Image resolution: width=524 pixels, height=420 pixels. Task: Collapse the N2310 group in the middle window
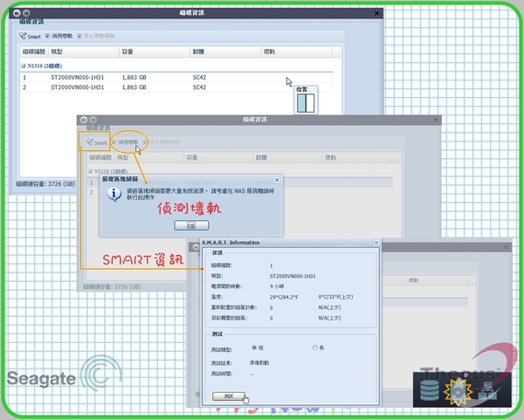point(87,171)
